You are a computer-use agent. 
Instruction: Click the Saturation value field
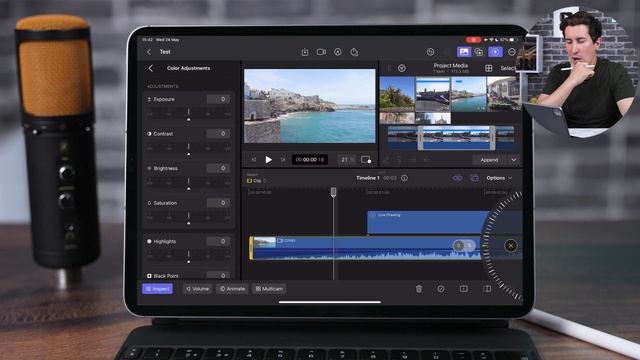(x=218, y=203)
